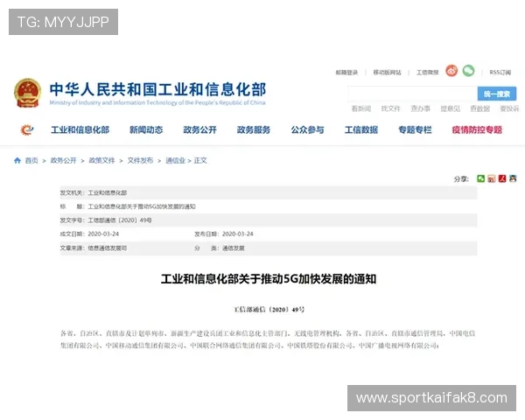Click 正文 in the breadcrumb

[x=200, y=160]
